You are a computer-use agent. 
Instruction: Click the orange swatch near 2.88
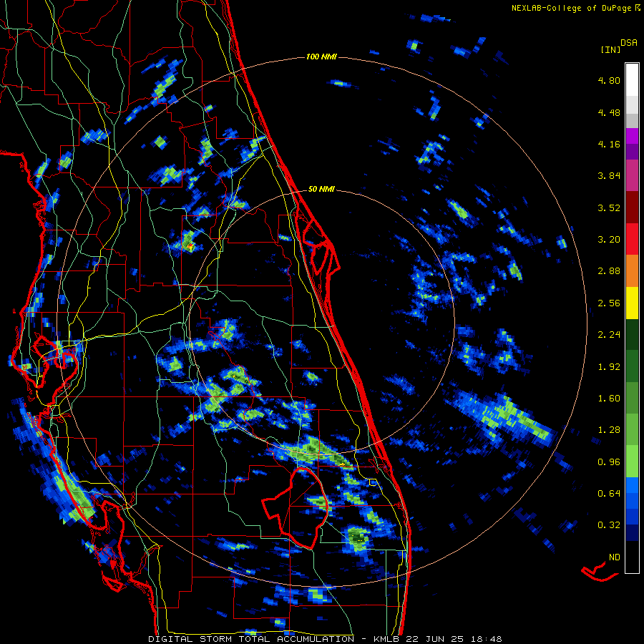coord(632,271)
